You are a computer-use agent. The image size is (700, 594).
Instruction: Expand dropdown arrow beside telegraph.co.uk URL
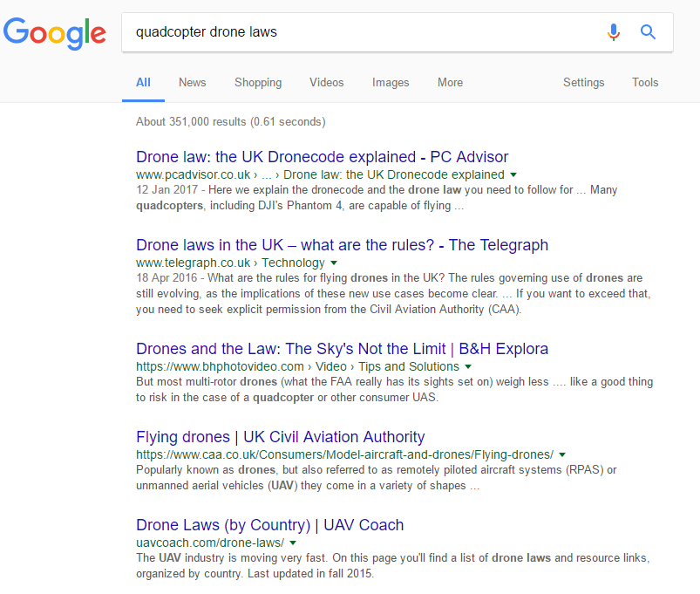[334, 263]
